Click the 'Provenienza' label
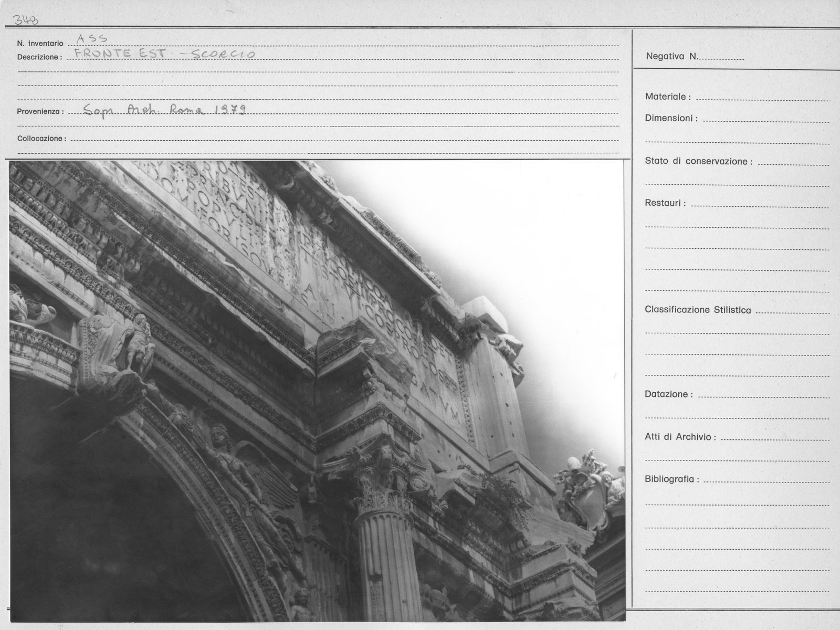The image size is (840, 630). [x=40, y=111]
